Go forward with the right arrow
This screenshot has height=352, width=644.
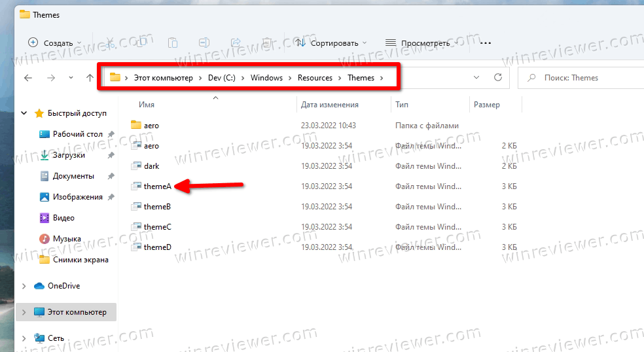point(51,78)
